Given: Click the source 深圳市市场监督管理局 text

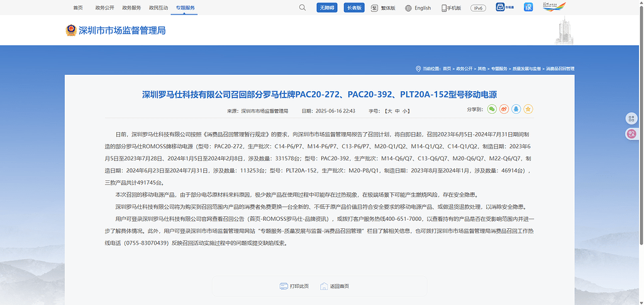Looking at the screenshot, I should click(x=265, y=111).
